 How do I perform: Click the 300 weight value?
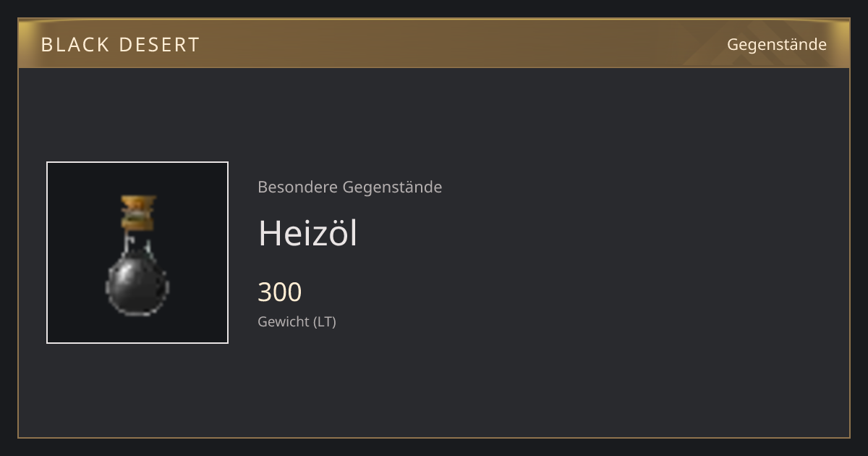click(x=280, y=292)
